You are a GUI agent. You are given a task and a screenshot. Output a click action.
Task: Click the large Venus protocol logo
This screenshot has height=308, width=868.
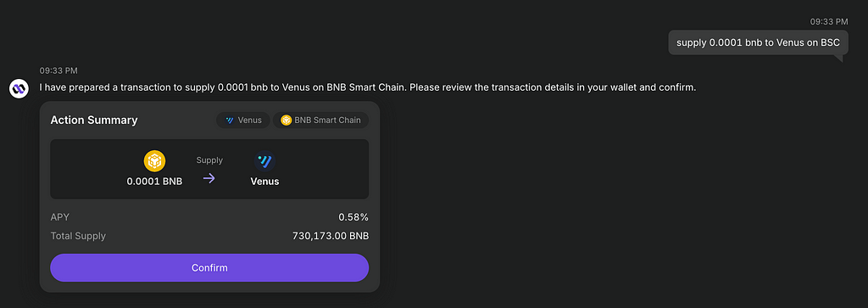pyautogui.click(x=264, y=161)
